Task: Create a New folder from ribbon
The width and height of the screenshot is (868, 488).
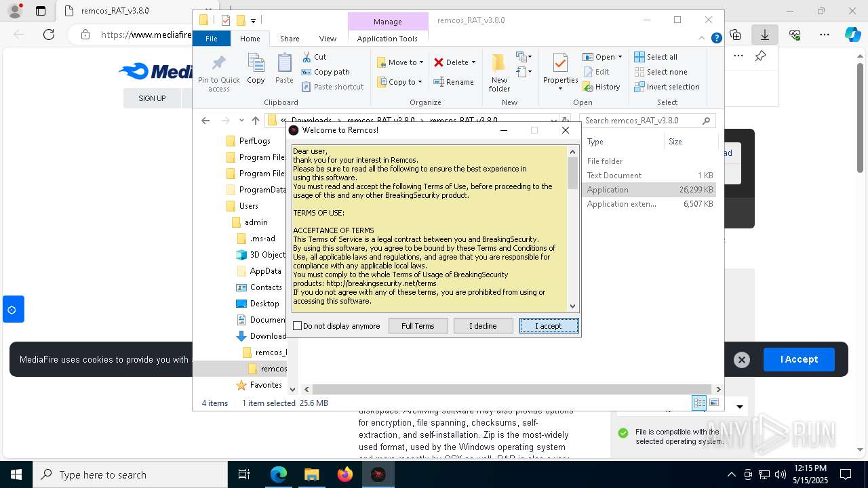Action: point(499,73)
